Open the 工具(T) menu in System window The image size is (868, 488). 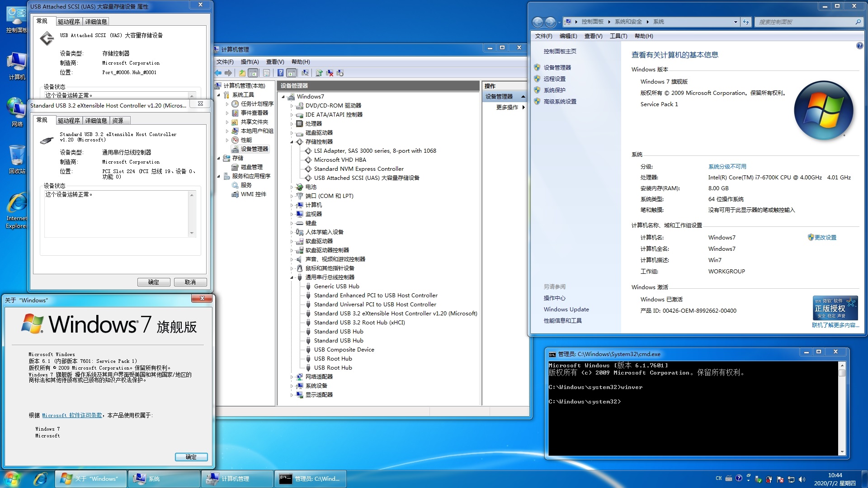618,36
